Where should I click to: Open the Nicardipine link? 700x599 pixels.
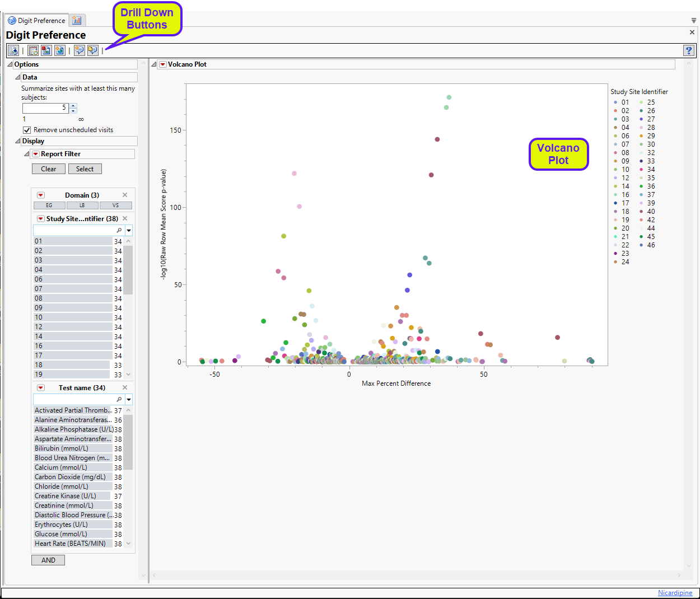pyautogui.click(x=675, y=593)
